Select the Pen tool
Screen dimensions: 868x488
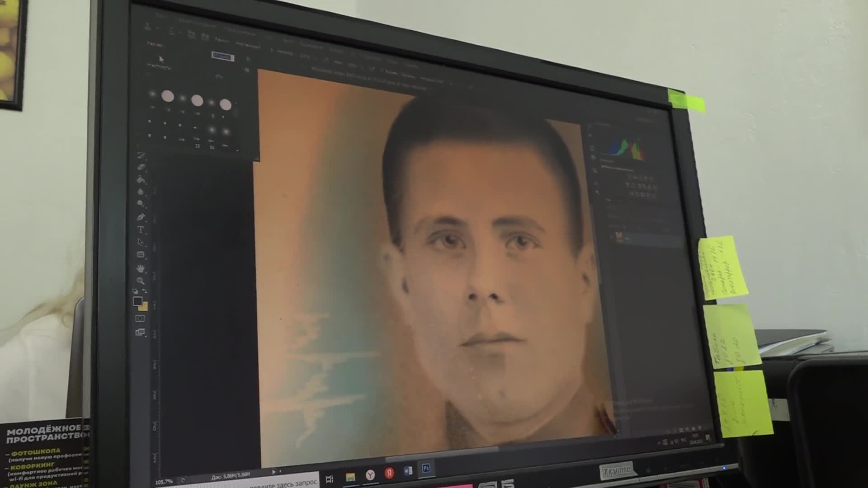click(141, 217)
